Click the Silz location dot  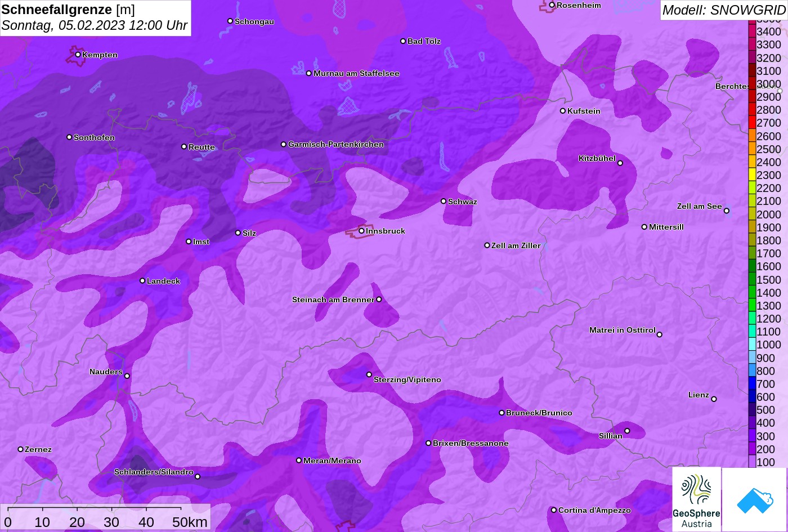(x=238, y=233)
